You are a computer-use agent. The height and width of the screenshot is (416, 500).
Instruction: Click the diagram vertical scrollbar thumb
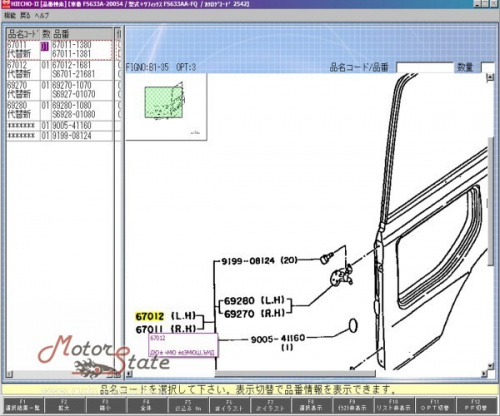pyautogui.click(x=490, y=201)
